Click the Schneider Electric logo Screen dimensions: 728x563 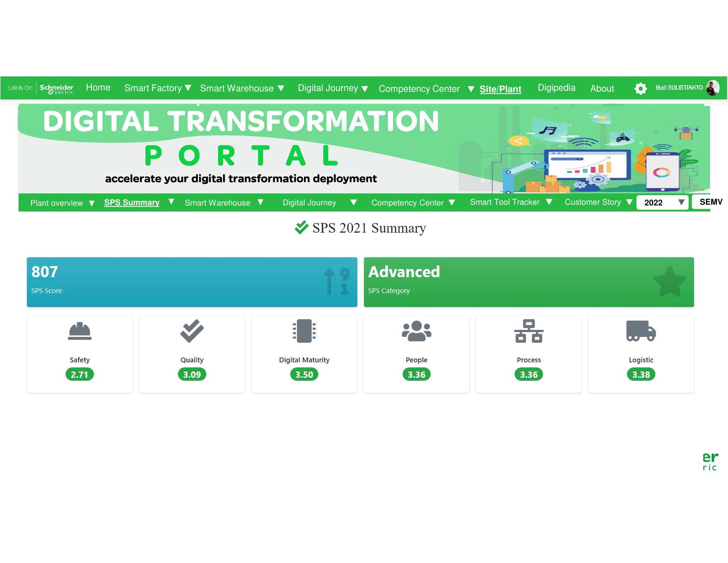pyautogui.click(x=57, y=88)
